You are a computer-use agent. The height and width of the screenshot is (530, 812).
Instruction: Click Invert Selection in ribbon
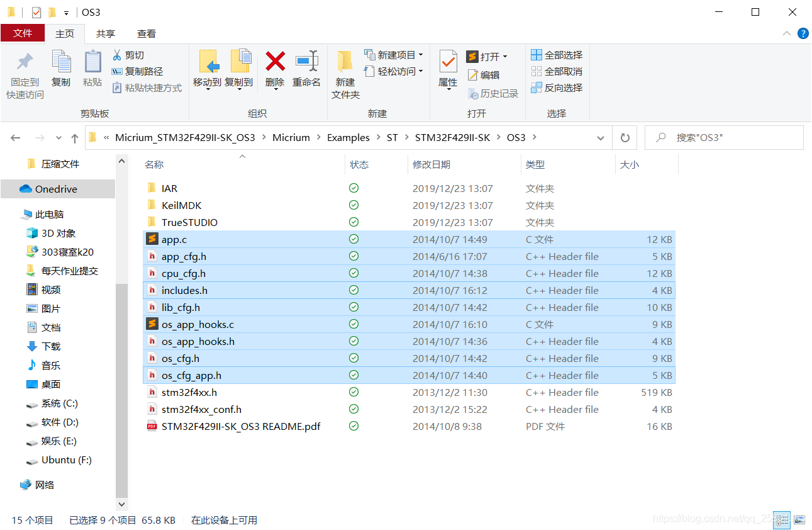pyautogui.click(x=557, y=88)
